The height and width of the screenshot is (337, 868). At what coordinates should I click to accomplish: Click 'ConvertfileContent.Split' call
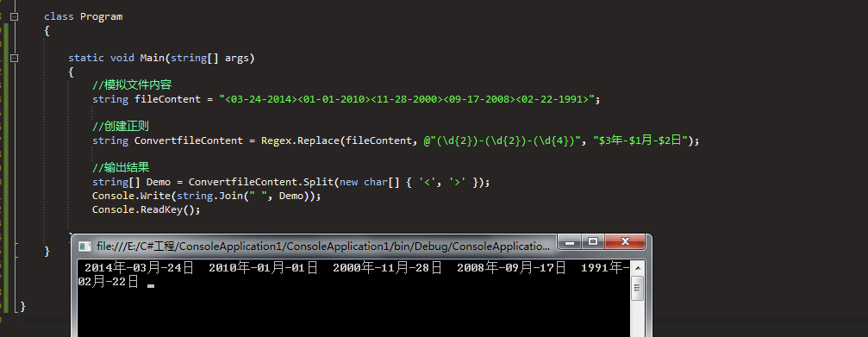coord(260,182)
